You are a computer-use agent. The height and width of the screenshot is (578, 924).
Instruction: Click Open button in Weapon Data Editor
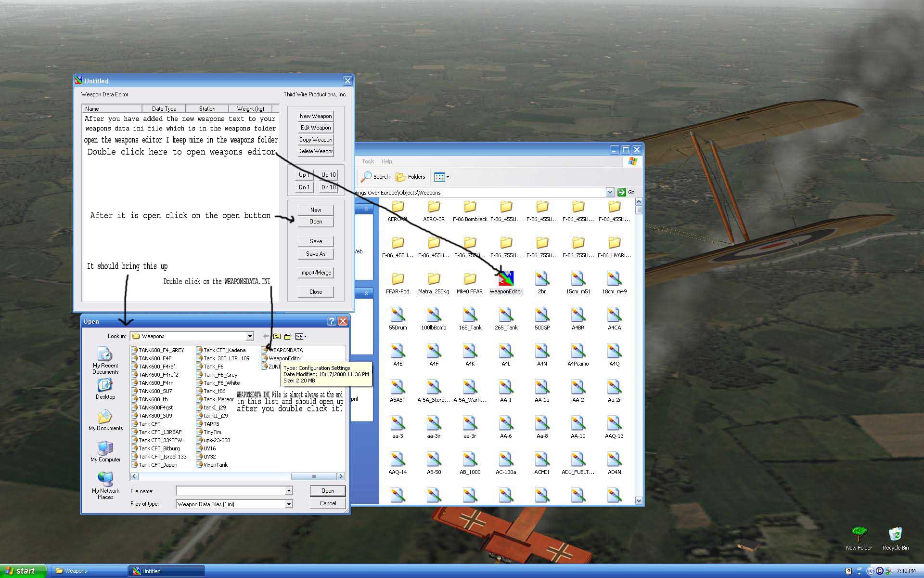316,222
